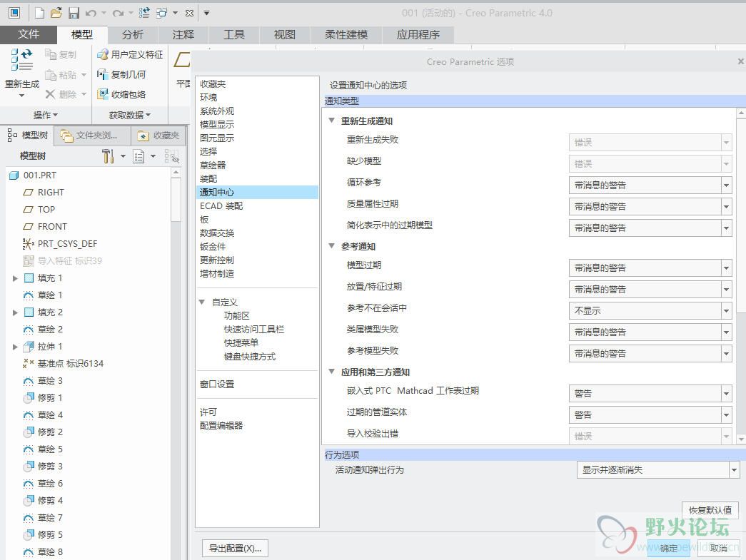
Task: Click the 用户定义特征 tool
Action: pos(130,55)
